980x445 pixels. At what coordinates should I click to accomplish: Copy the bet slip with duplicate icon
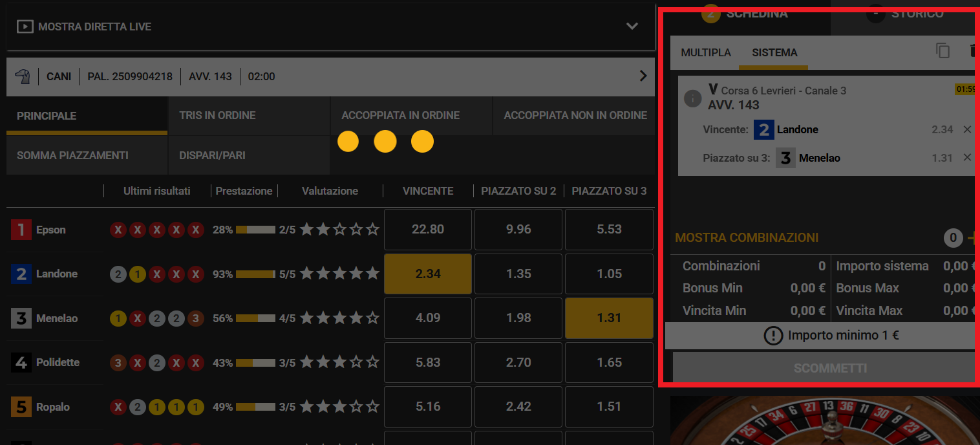click(x=943, y=51)
